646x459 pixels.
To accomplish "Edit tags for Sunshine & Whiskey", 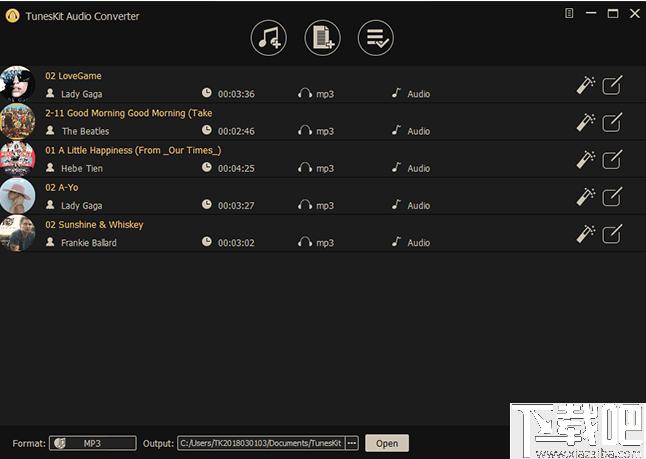I will click(x=612, y=234).
